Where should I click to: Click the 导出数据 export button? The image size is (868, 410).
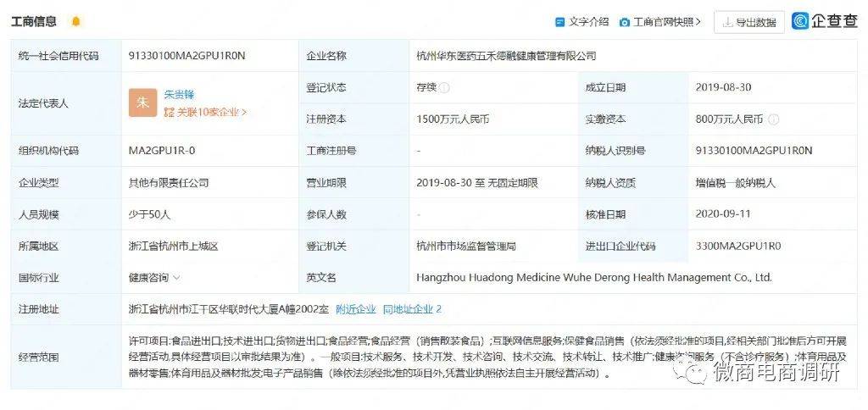[749, 22]
